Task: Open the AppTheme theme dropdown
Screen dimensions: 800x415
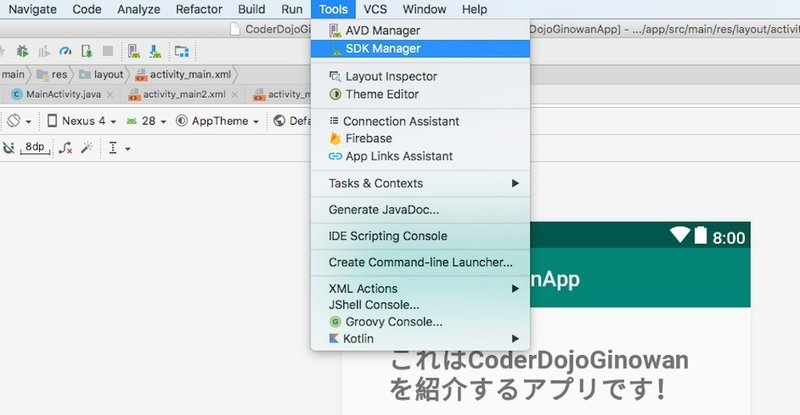Action: click(217, 121)
